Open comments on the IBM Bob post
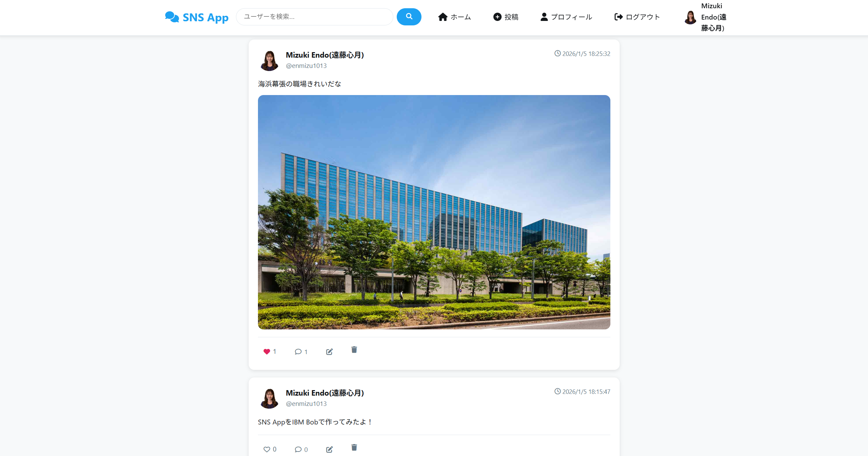868x456 pixels. pyautogui.click(x=298, y=449)
